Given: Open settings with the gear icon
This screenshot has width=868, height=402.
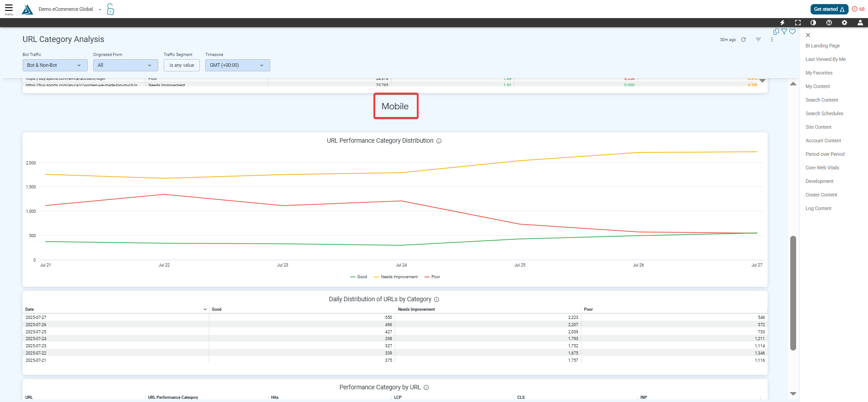Looking at the screenshot, I should coord(844,23).
